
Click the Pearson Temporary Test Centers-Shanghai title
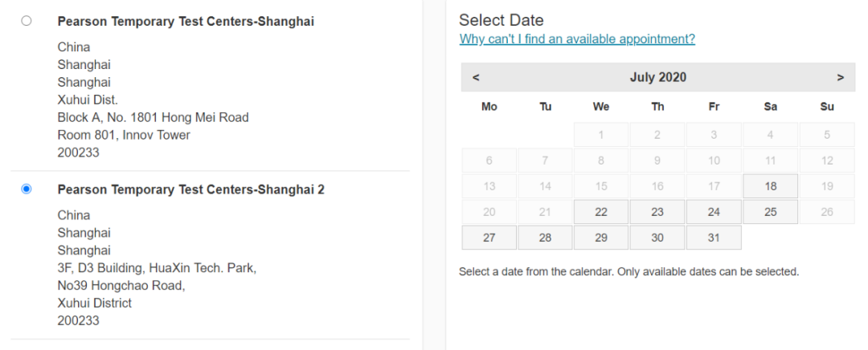pos(185,22)
